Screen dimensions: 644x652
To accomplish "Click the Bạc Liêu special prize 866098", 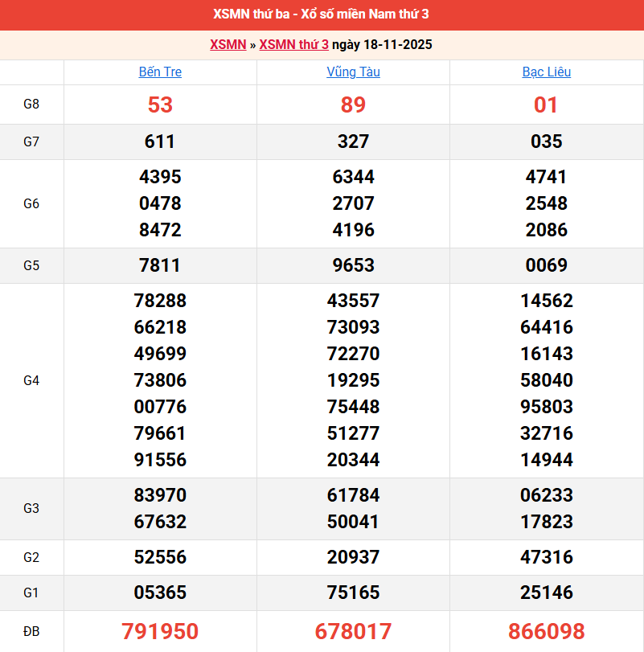I will click(546, 631).
